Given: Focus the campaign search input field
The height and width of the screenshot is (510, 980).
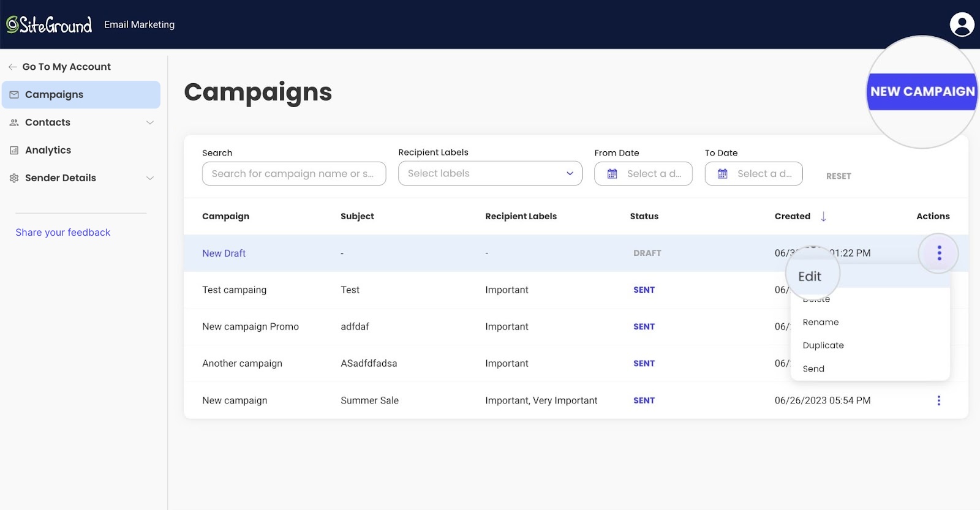Looking at the screenshot, I should click(294, 174).
